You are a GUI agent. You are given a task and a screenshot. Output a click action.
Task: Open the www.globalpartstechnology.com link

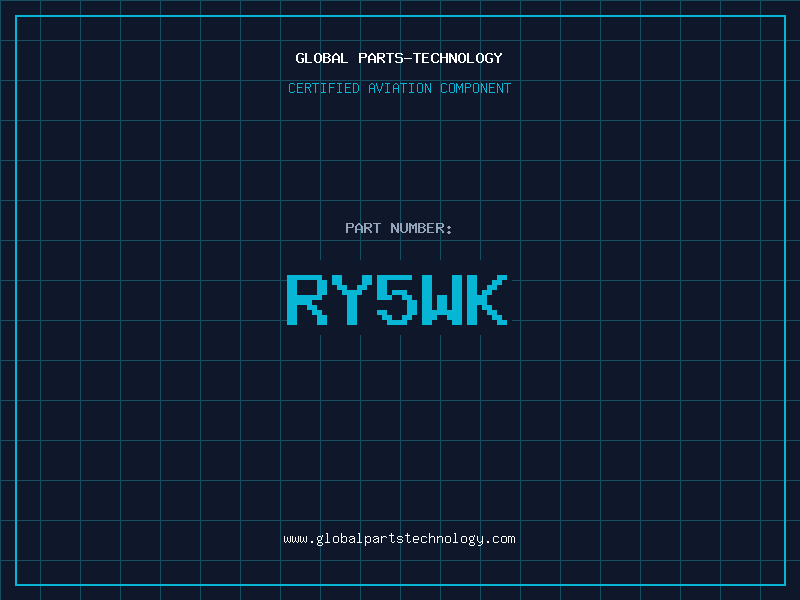tap(399, 539)
